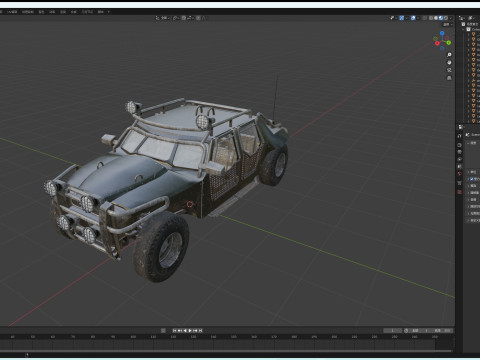Collapse the Collection in the outliner
This screenshot has height=360, width=480.
463,29
